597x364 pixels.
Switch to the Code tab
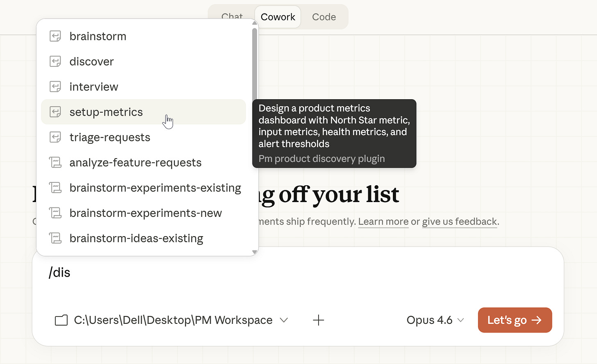(x=324, y=17)
